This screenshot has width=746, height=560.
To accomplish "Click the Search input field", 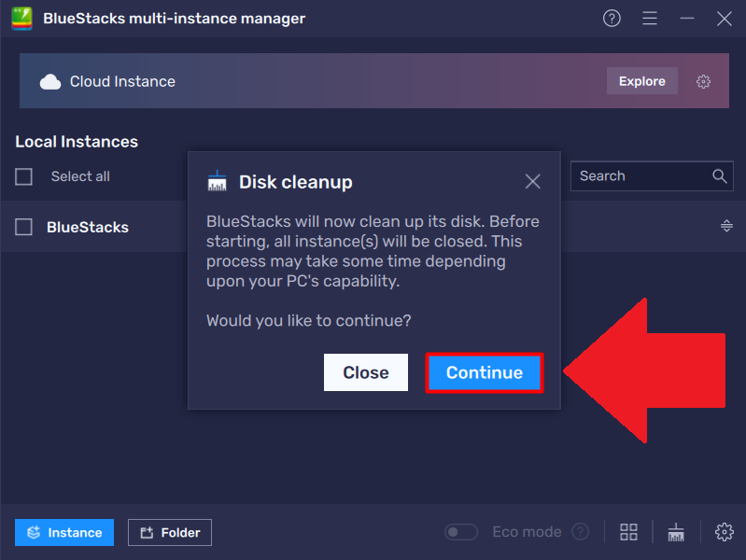I will [652, 176].
